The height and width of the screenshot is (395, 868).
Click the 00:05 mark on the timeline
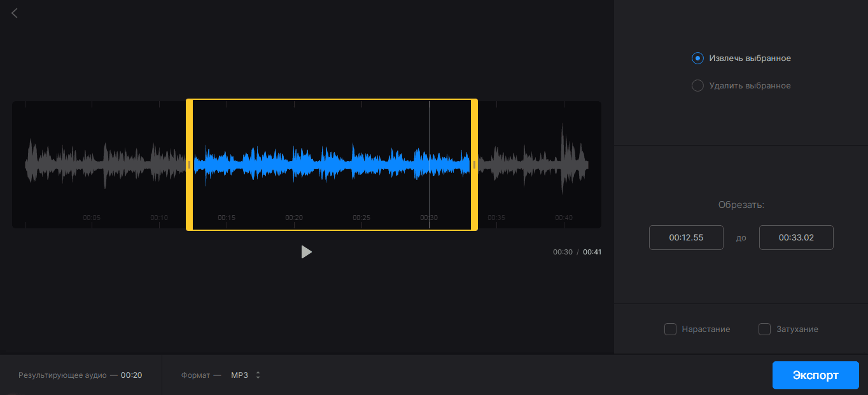click(x=92, y=218)
